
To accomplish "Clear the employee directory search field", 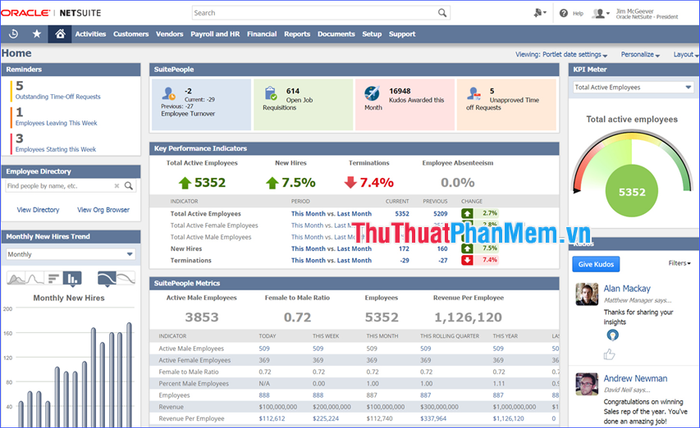I will coord(117,186).
